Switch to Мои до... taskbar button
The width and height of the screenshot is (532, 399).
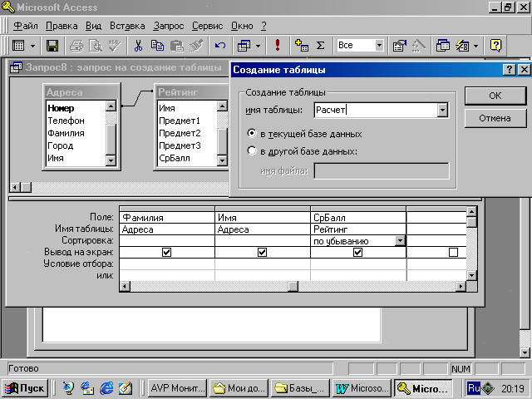[239, 388]
